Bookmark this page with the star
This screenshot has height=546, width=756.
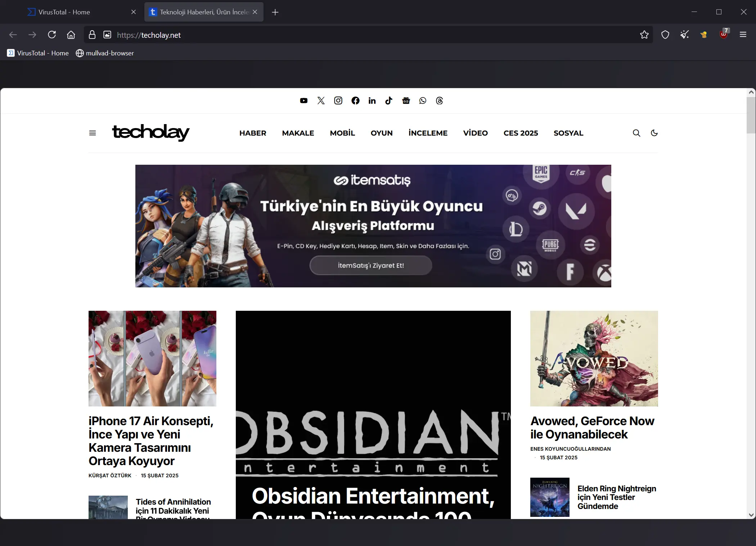coord(644,35)
